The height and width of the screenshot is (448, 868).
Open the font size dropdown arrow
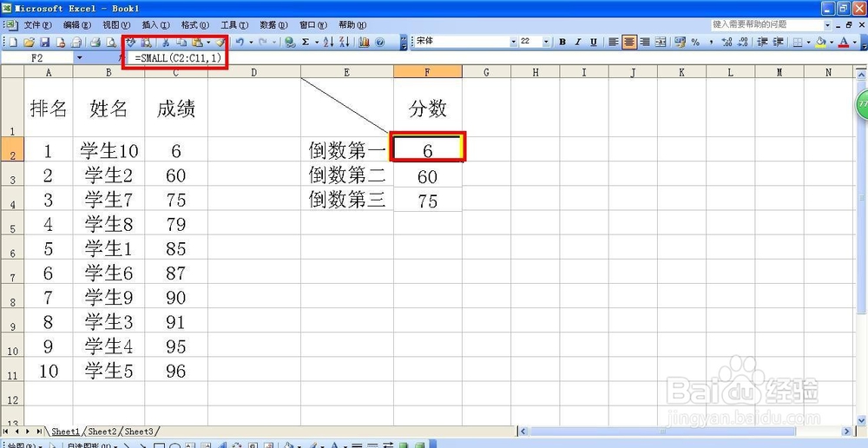point(546,42)
